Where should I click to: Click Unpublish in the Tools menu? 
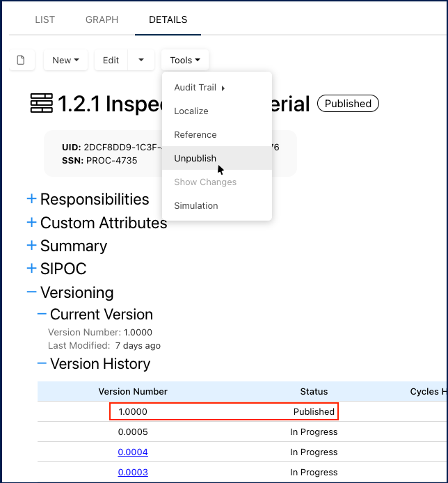195,159
